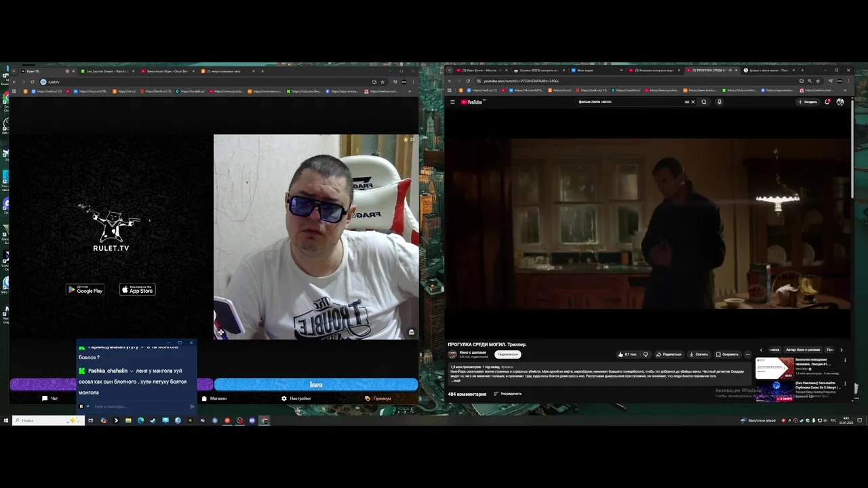Viewport: 868px width, 488px height.
Task: Bookmark rulet.tv page with star
Action: pyautogui.click(x=382, y=82)
